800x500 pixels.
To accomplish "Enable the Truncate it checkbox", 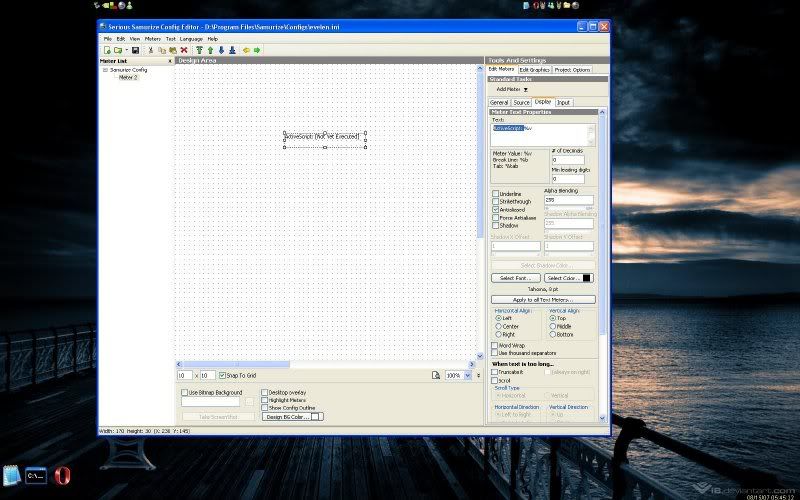I will [494, 372].
